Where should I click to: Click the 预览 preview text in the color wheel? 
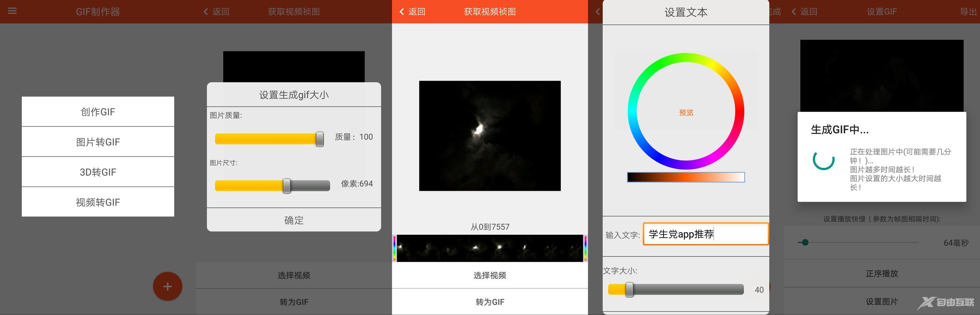(x=686, y=112)
